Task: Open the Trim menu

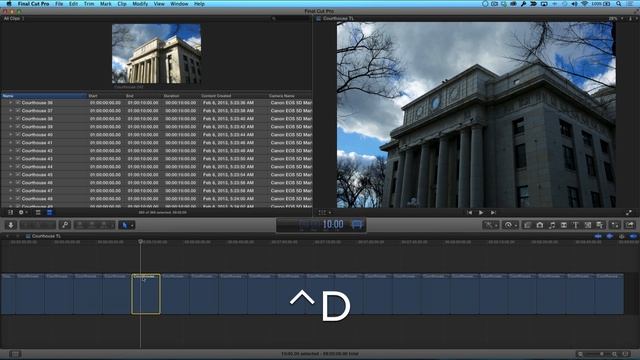Action: (89, 4)
